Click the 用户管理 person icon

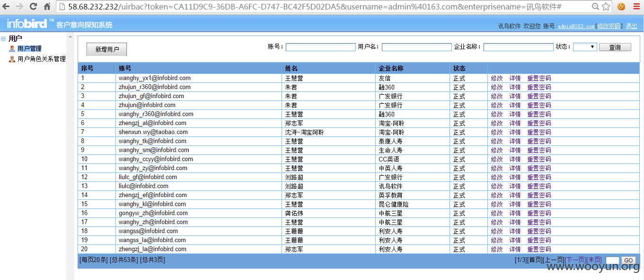click(x=12, y=48)
